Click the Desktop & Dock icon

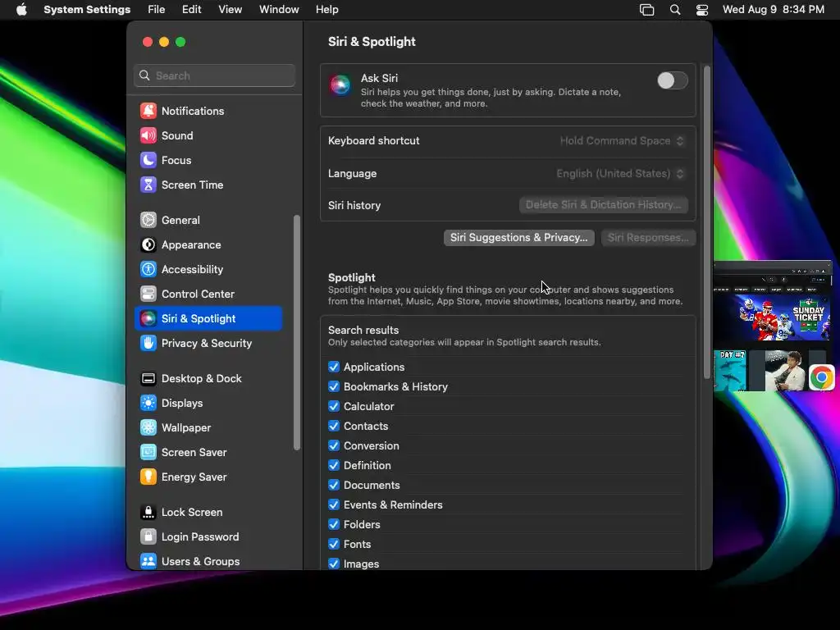click(148, 379)
